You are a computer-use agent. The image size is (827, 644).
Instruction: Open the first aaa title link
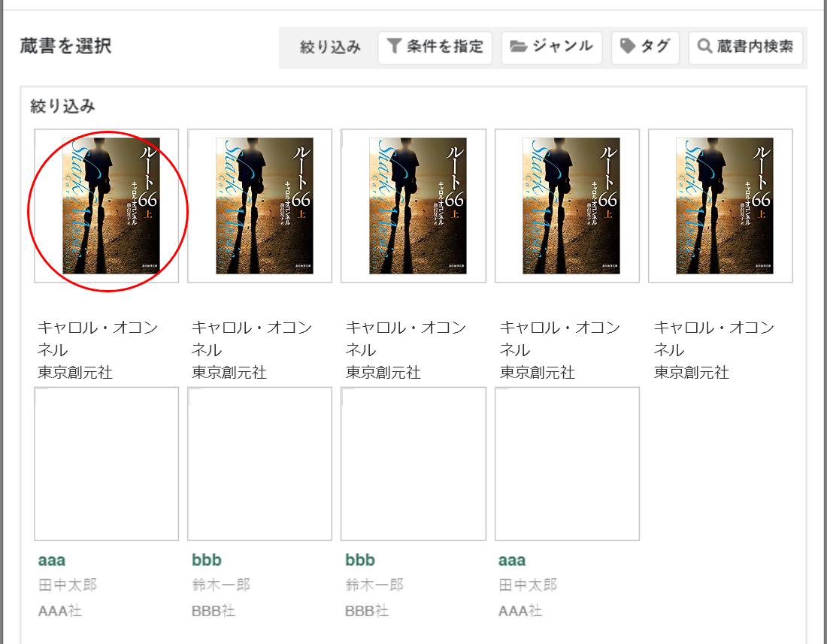[52, 561]
